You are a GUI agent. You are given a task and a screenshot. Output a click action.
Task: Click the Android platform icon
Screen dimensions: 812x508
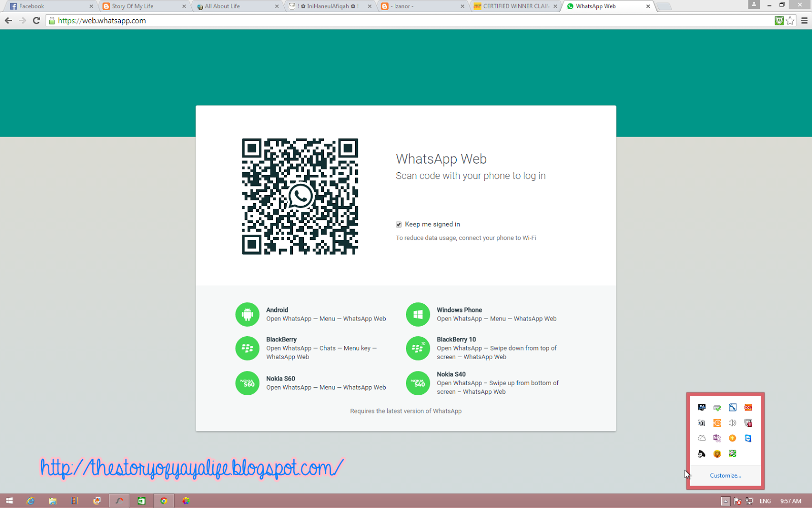[x=248, y=314]
